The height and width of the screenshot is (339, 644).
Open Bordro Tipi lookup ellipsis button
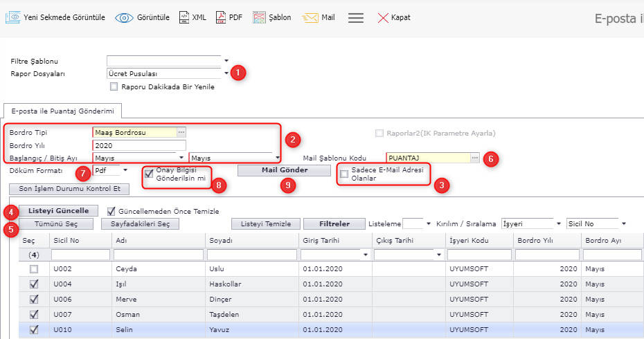point(181,131)
